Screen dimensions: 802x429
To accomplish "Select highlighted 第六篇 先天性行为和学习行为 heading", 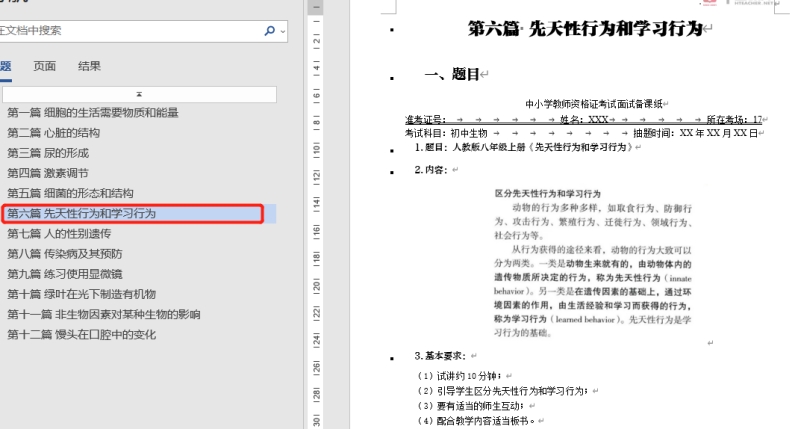I will pyautogui.click(x=82, y=213).
